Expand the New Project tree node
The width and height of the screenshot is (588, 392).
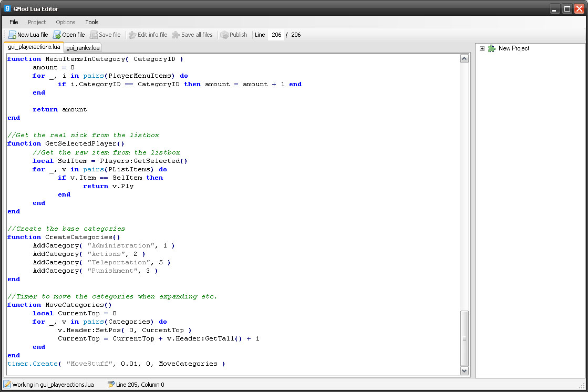482,48
